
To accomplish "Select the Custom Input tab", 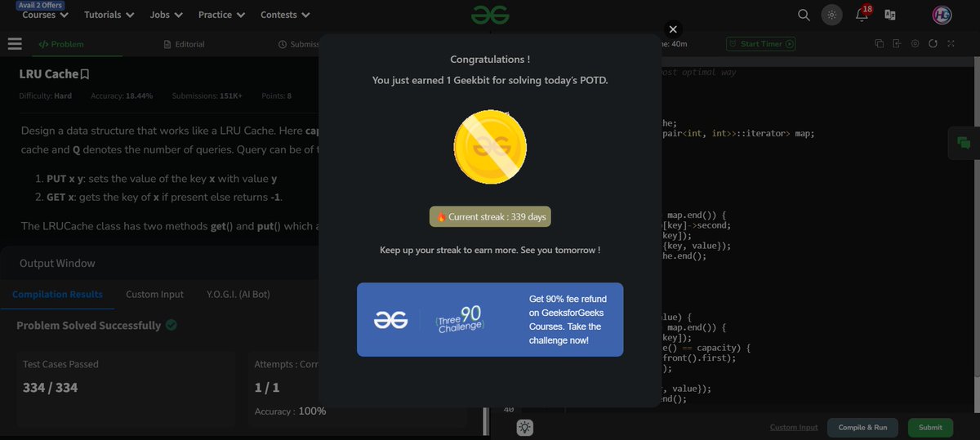I will (x=154, y=294).
